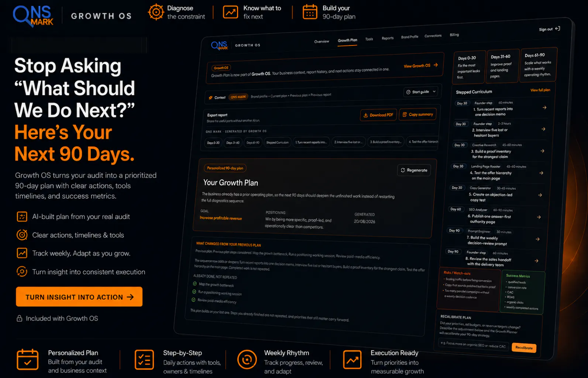The image size is (588, 378).
Task: Open arrow for Build the weekly decision-review prompt
Action: [538, 239]
